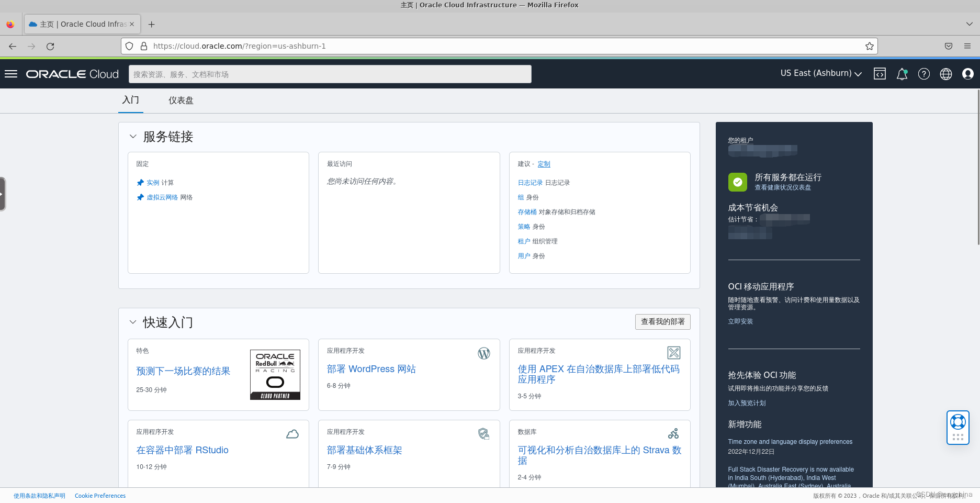The width and height of the screenshot is (980, 503).
Task: Open the 组 identity link
Action: click(521, 197)
